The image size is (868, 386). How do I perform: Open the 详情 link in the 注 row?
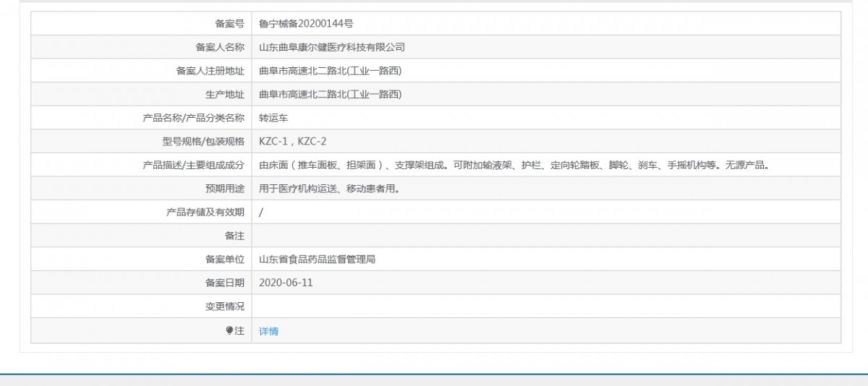tap(268, 331)
